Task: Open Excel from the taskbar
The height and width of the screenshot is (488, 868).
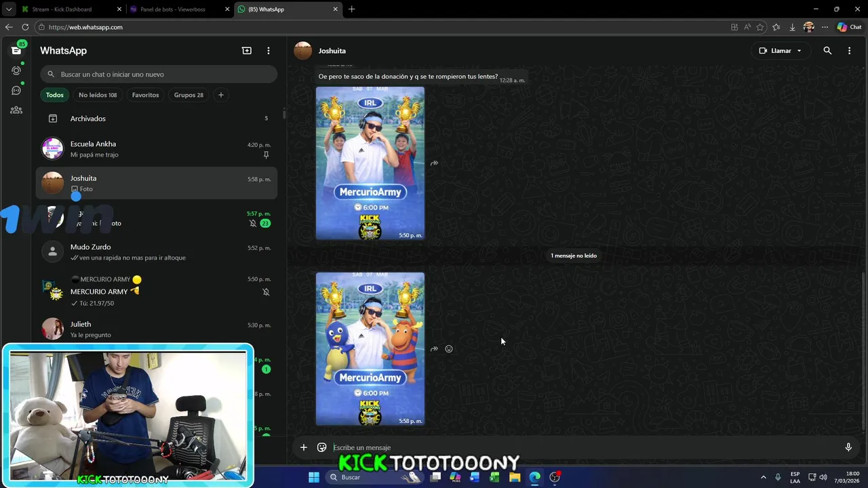Action: click(x=494, y=477)
